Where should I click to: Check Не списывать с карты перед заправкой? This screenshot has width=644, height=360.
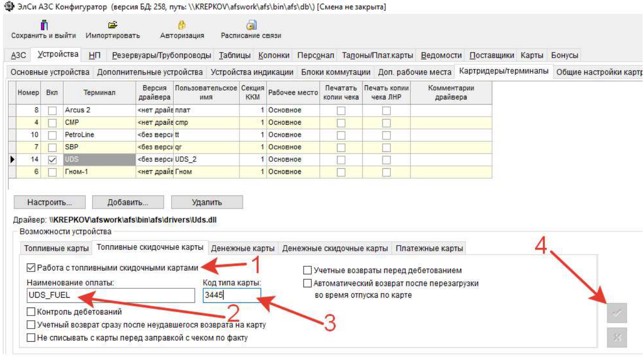31,337
